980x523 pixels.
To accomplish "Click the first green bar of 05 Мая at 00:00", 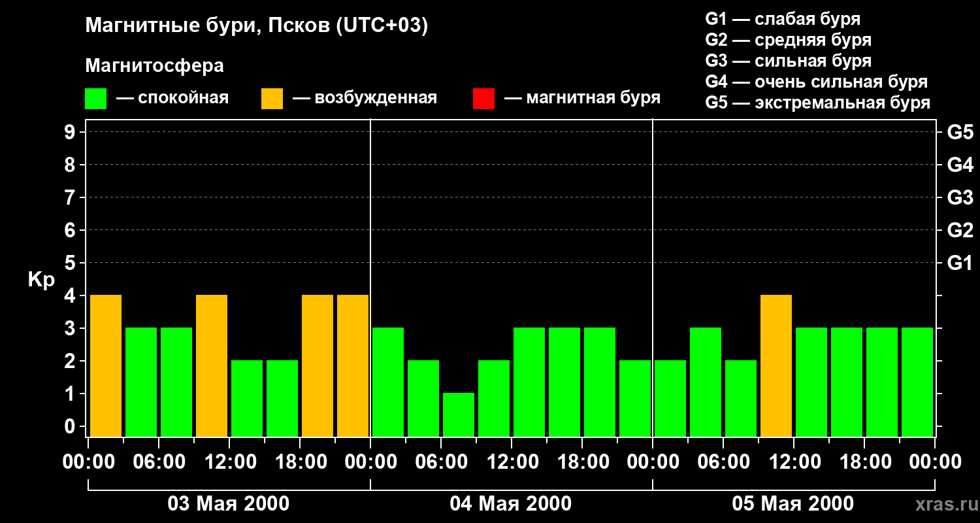I will [670, 398].
